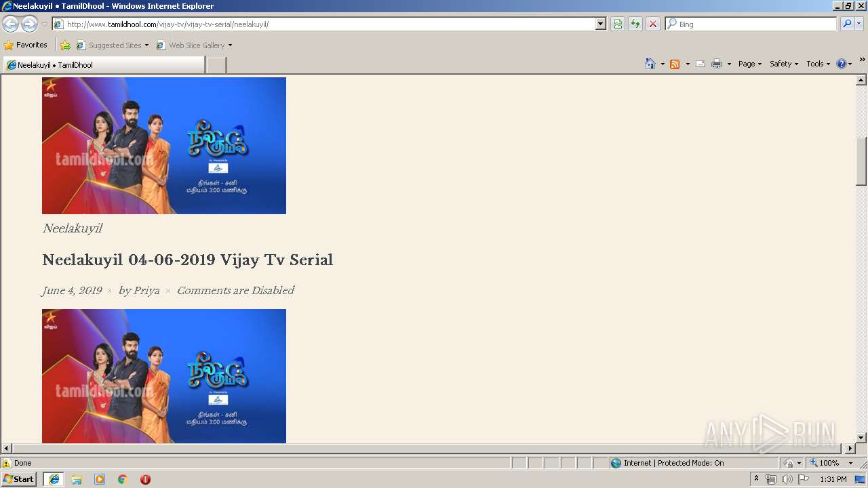Click the vertical scrollbar up arrow

[x=861, y=80]
